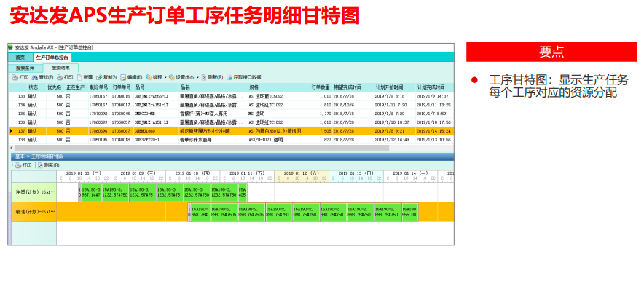Click the first 打印 printer icon in the main toolbar
This screenshot has width=644, height=292.
15,77
